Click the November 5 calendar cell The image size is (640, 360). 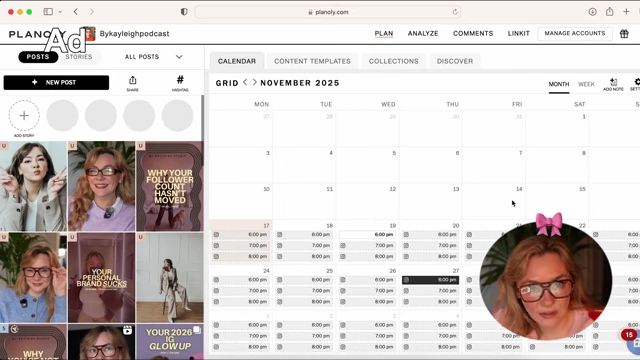(367, 165)
